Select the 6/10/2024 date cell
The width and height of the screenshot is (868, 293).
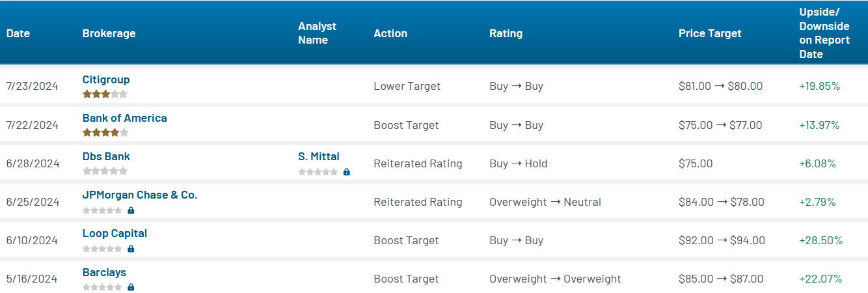coord(32,240)
